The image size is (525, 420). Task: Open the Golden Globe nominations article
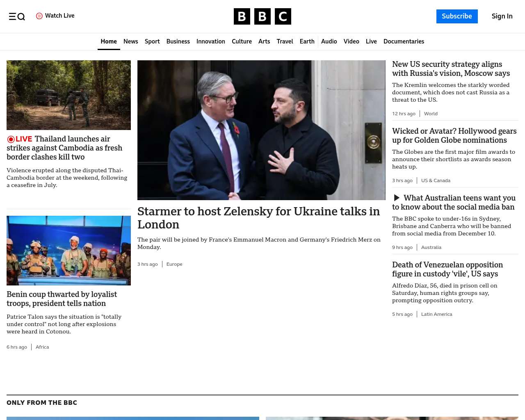coord(454,136)
